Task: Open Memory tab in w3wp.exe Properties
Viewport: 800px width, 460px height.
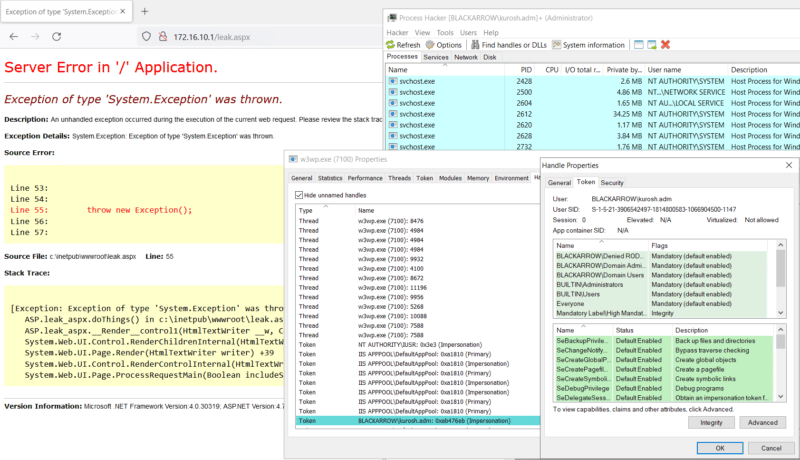Action: click(x=478, y=178)
